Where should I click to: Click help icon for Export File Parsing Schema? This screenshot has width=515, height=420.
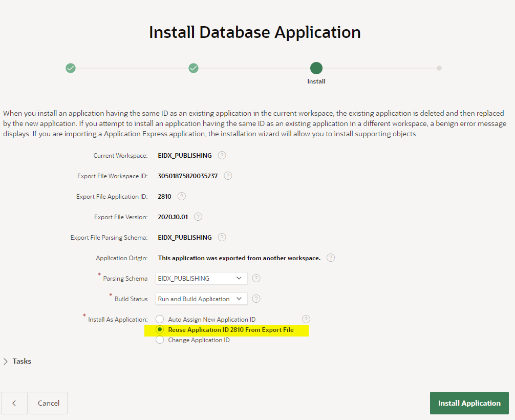(222, 237)
